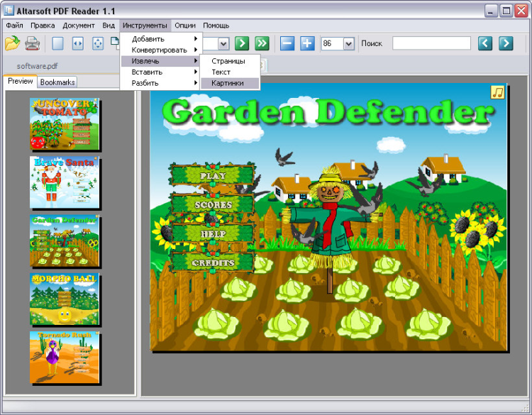This screenshot has width=532, height=415.
Task: Select the fit page icon
Action: pos(98,43)
